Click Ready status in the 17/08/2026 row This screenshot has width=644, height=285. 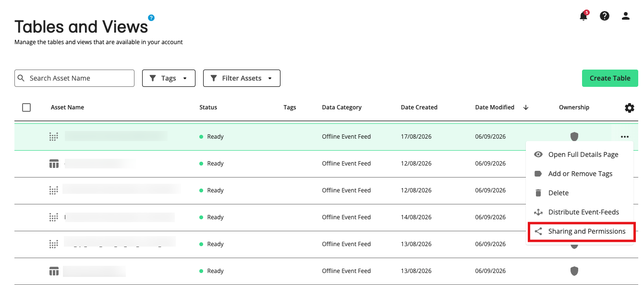[x=212, y=137]
